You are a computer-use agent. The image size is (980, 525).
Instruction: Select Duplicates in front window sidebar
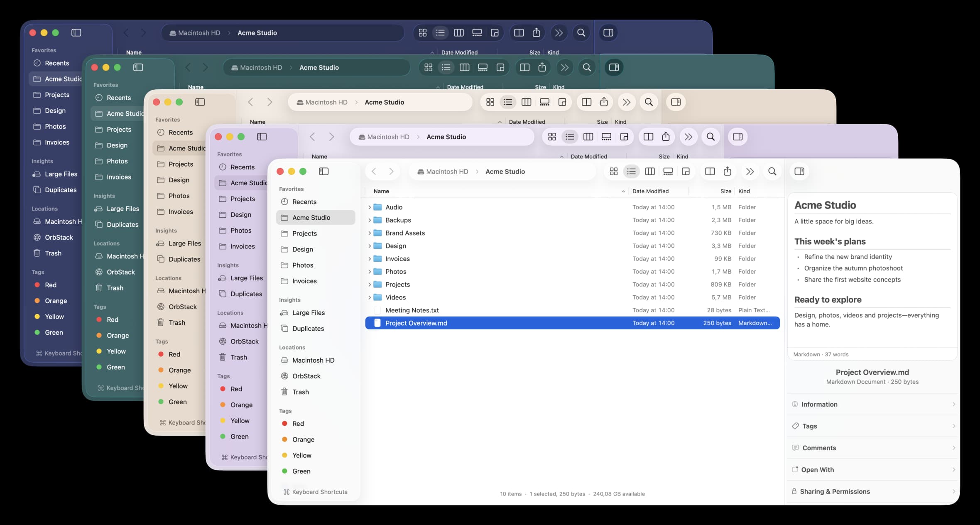pyautogui.click(x=316, y=329)
